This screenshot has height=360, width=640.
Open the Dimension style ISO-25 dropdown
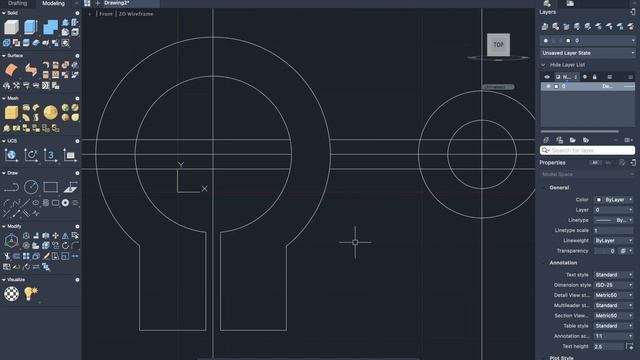[614, 285]
